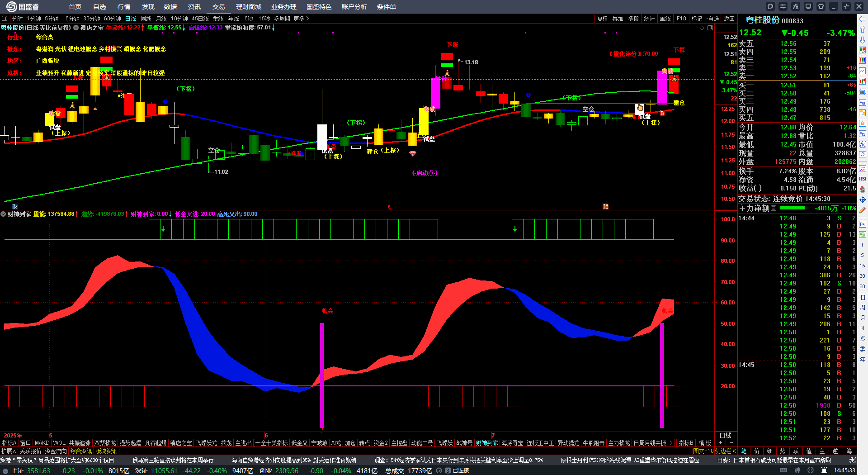The height and width of the screenshot is (475, 868).
Task: Click the right chevron after 日周月线共振
Action: pos(671,443)
